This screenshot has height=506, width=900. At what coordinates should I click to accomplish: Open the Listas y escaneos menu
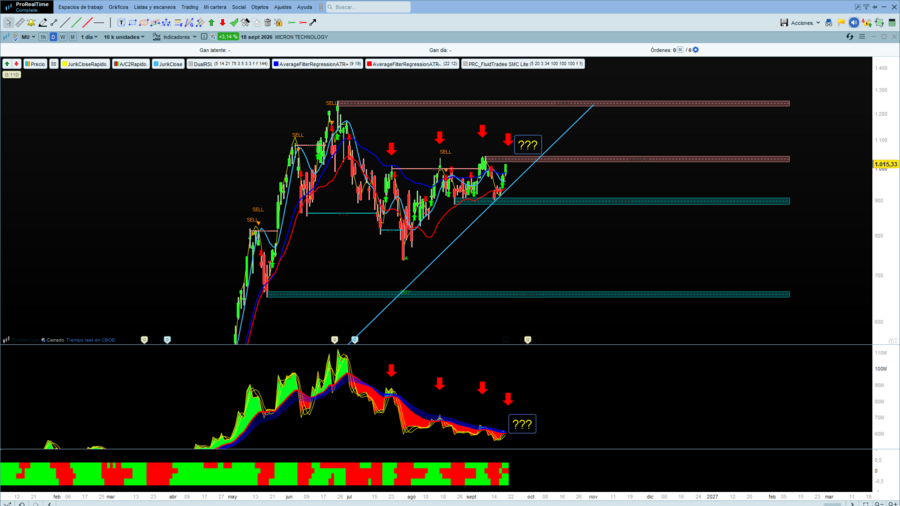click(154, 7)
